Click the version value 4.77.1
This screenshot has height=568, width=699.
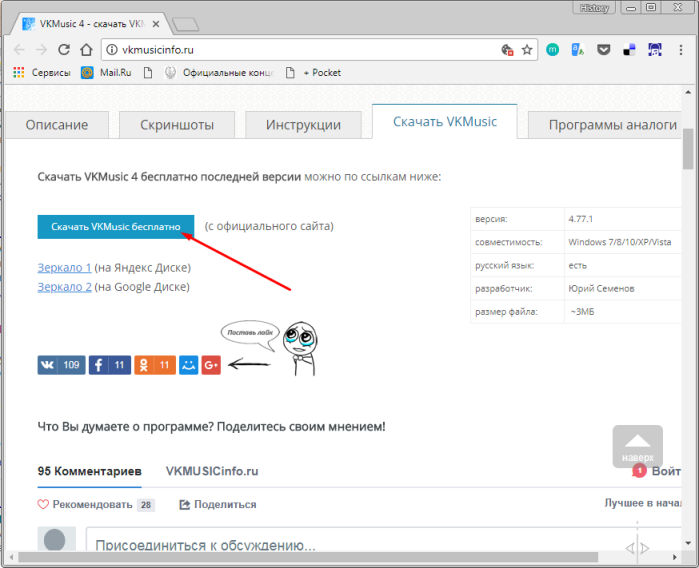click(x=580, y=219)
